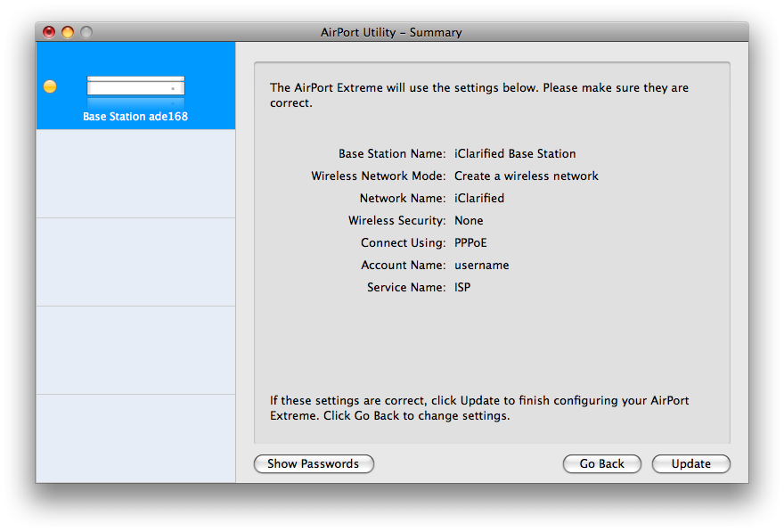Close the AirPort Utility window
The width and height of the screenshot is (784, 532).
point(49,33)
